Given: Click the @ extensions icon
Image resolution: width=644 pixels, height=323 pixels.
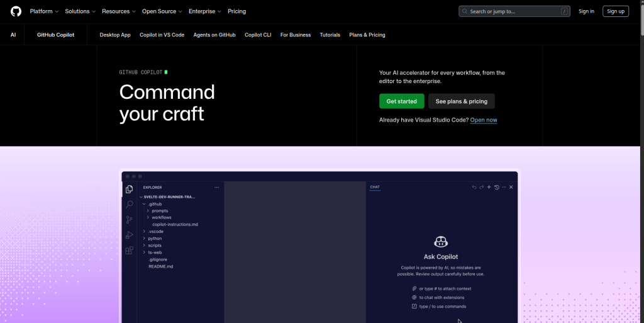Looking at the screenshot, I should coord(414,298).
